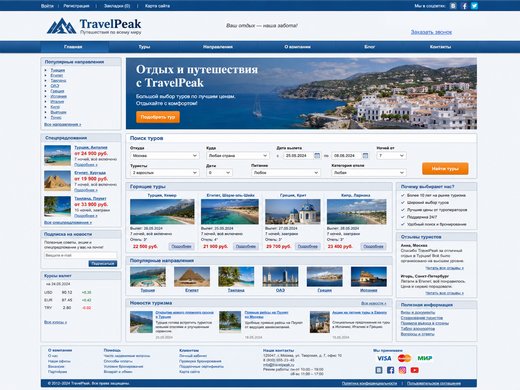
Task: Click the orange Найти туры button
Action: pyautogui.click(x=445, y=169)
